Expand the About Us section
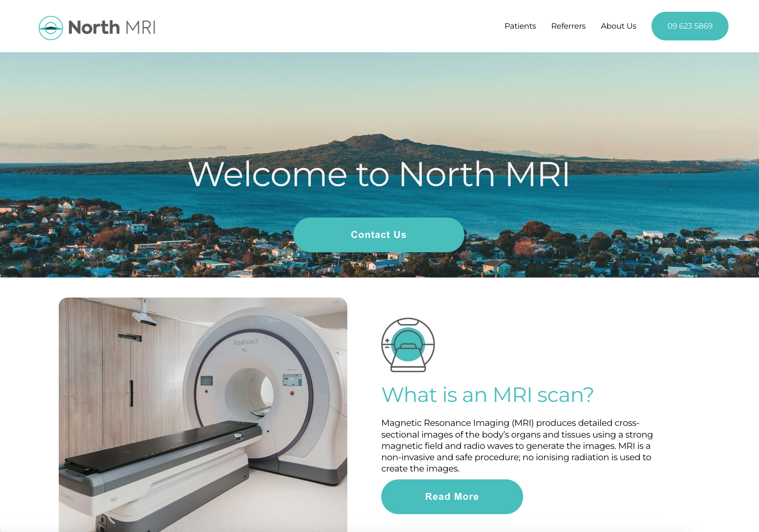This screenshot has height=532, width=759. pyautogui.click(x=618, y=26)
